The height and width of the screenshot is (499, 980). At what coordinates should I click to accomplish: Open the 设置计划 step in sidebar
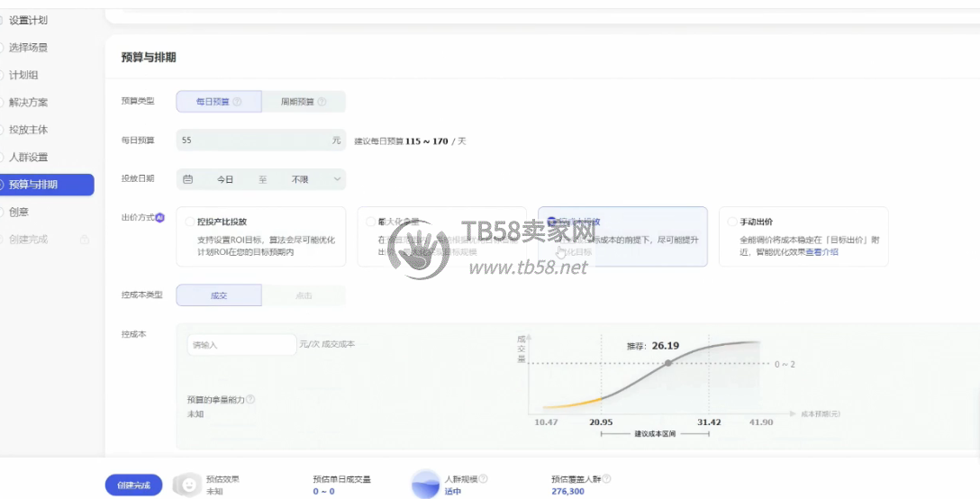28,20
